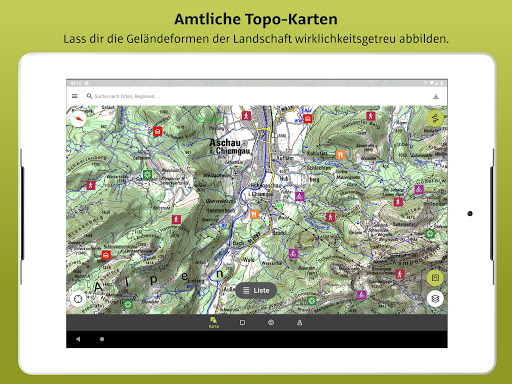Select hiking marker below Schwarzenberg at map edge
The image size is (512, 384).
click(91, 185)
